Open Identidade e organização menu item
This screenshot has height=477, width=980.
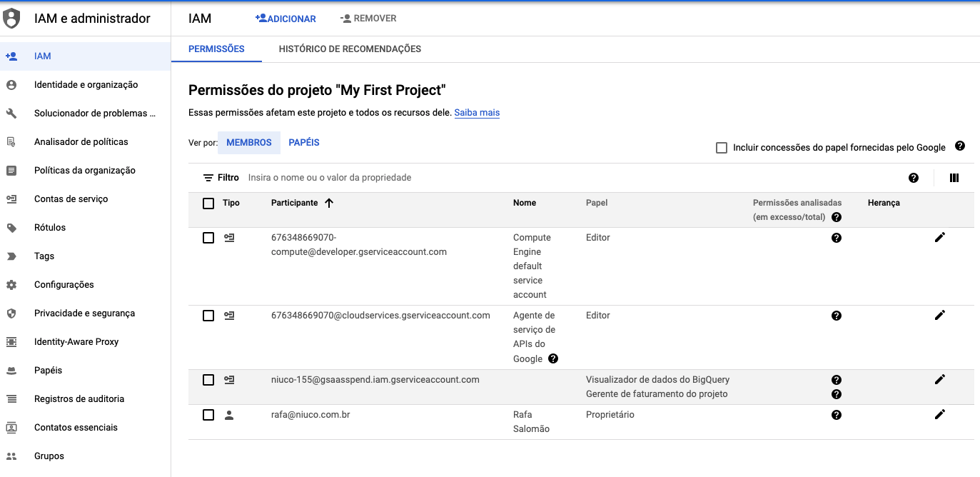click(x=86, y=85)
